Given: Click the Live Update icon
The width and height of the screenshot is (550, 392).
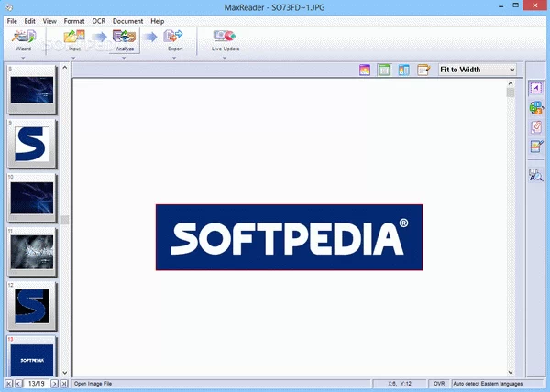Looking at the screenshot, I should coord(225,37).
